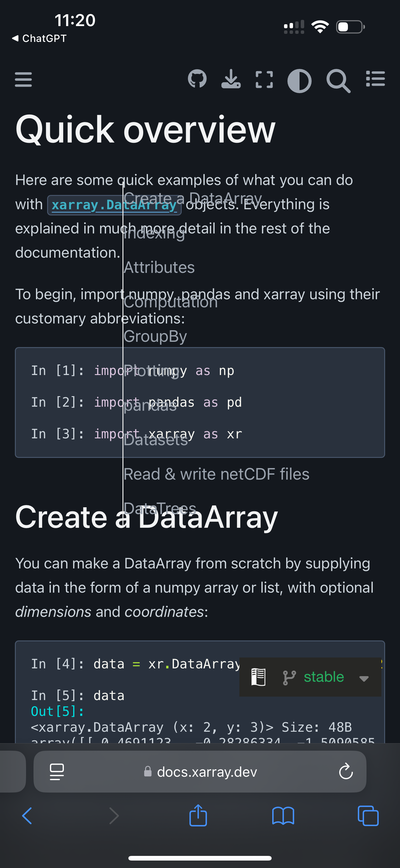This screenshot has width=400, height=868.
Task: Go back with Safari back arrow
Action: [27, 816]
